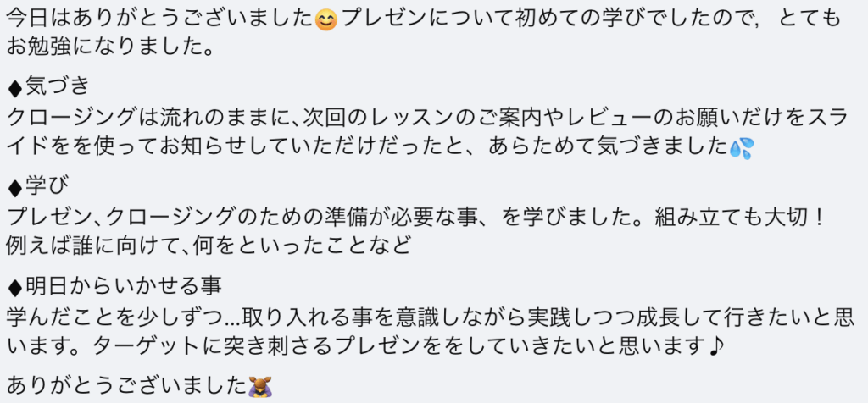The height and width of the screenshot is (403, 868).
Task: Click the smiling face emoji
Action: click(x=326, y=20)
